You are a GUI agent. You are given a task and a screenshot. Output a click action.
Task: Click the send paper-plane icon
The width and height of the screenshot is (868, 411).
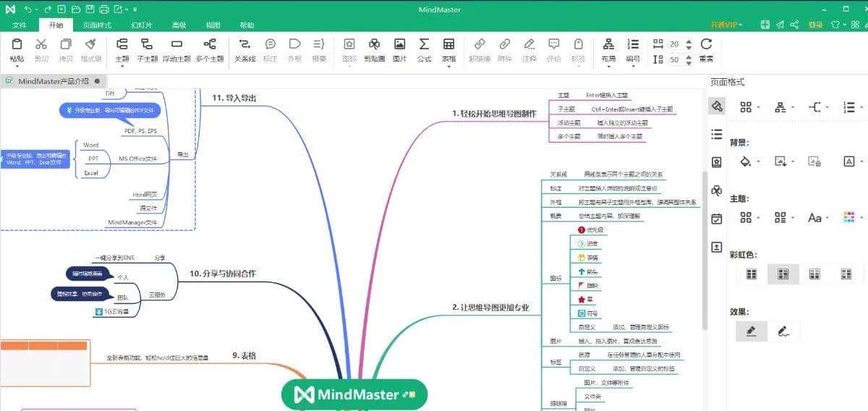(780, 24)
